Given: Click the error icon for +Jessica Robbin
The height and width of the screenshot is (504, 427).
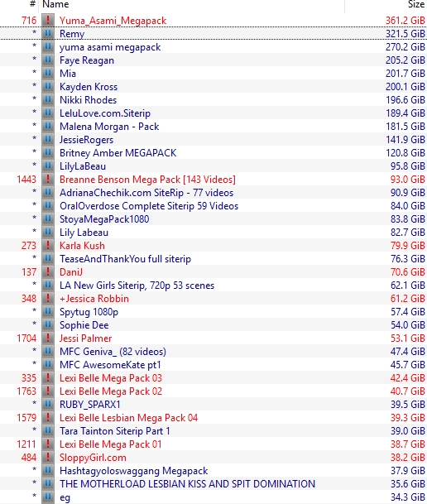Looking at the screenshot, I should (x=48, y=298).
